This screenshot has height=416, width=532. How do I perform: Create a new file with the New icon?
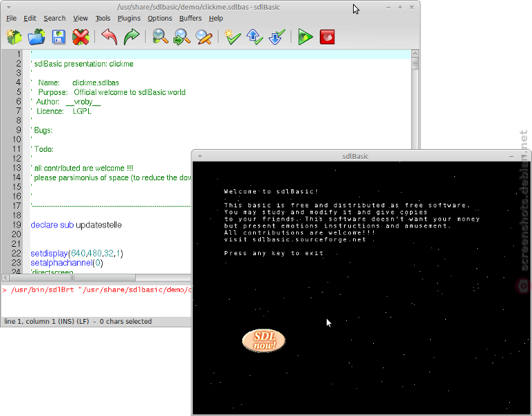[x=14, y=37]
